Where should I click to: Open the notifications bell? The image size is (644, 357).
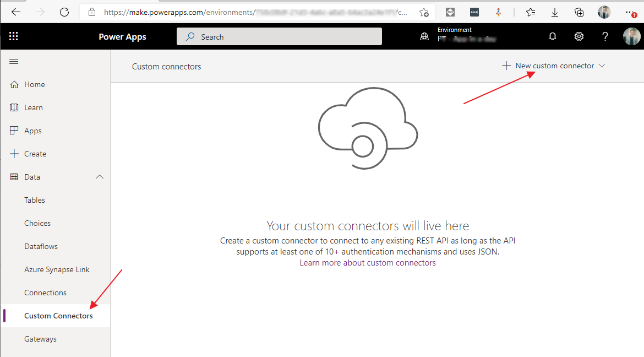pyautogui.click(x=553, y=36)
